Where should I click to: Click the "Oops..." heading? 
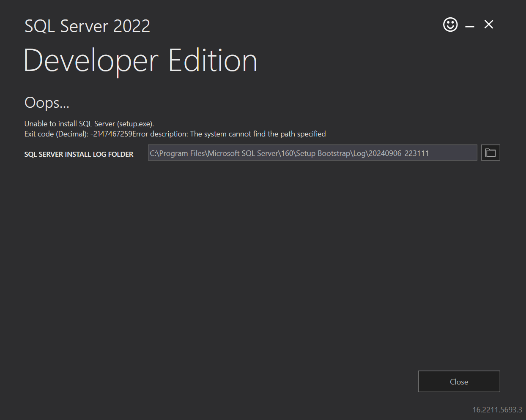click(x=47, y=103)
